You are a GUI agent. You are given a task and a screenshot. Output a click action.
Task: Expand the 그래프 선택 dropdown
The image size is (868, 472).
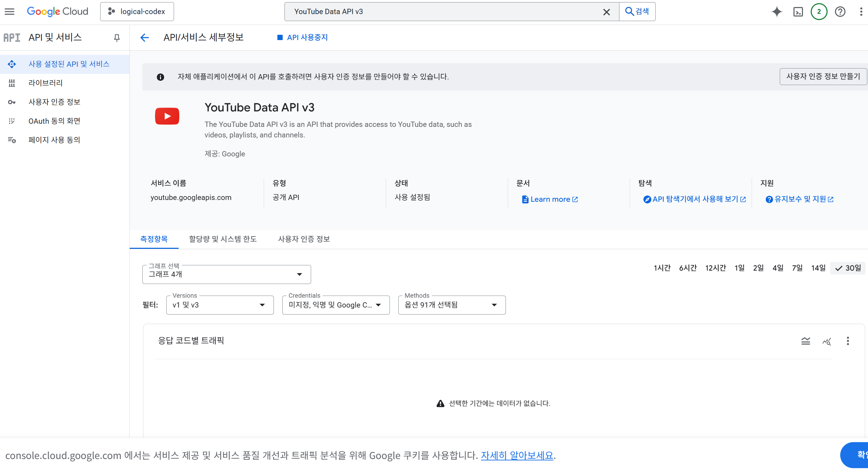(226, 274)
